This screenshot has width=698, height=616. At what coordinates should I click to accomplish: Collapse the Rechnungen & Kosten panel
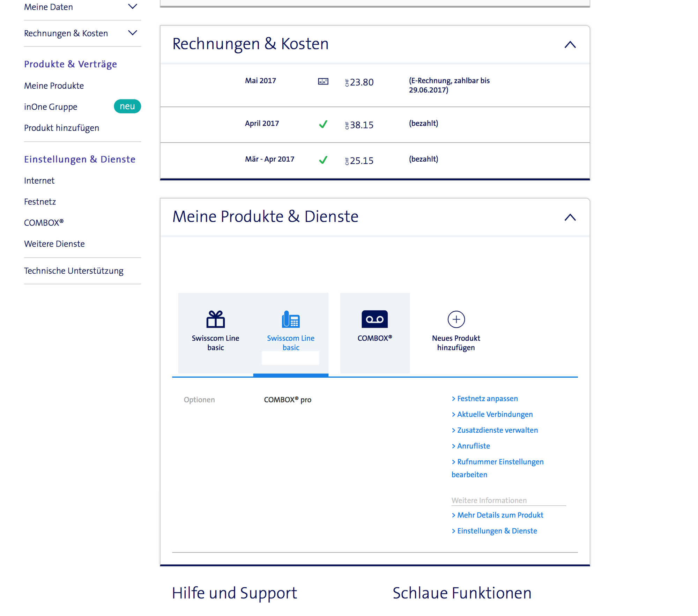[570, 44]
